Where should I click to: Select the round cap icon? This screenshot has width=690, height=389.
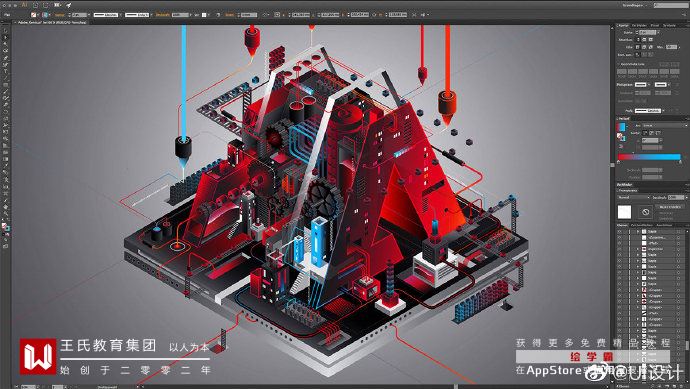tap(644, 40)
